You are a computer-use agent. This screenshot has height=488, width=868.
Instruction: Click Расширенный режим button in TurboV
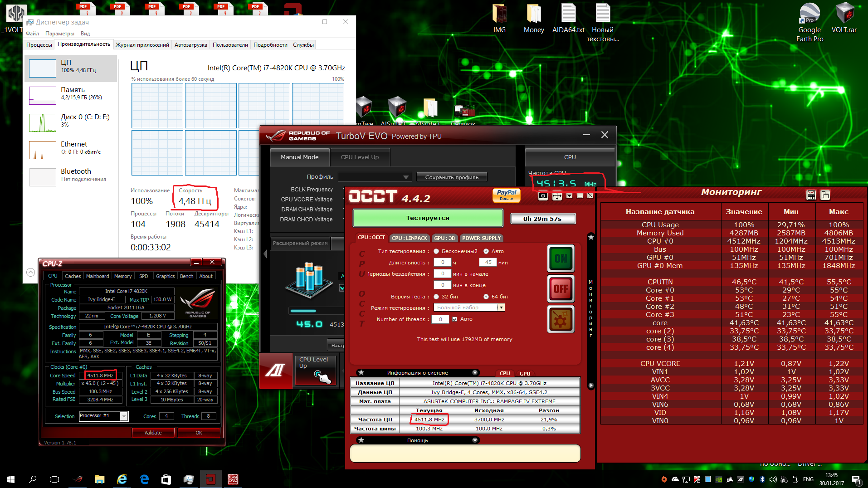[300, 243]
